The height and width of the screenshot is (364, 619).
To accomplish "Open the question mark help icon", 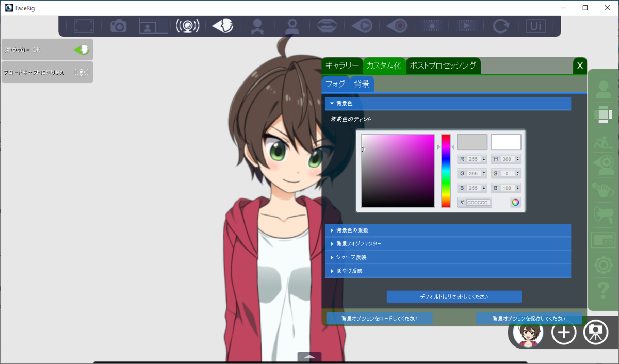I will (603, 291).
